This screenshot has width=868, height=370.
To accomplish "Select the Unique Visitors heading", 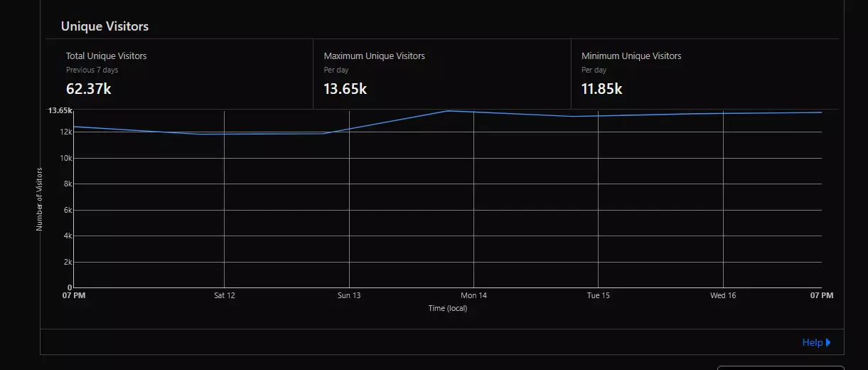I will click(105, 26).
